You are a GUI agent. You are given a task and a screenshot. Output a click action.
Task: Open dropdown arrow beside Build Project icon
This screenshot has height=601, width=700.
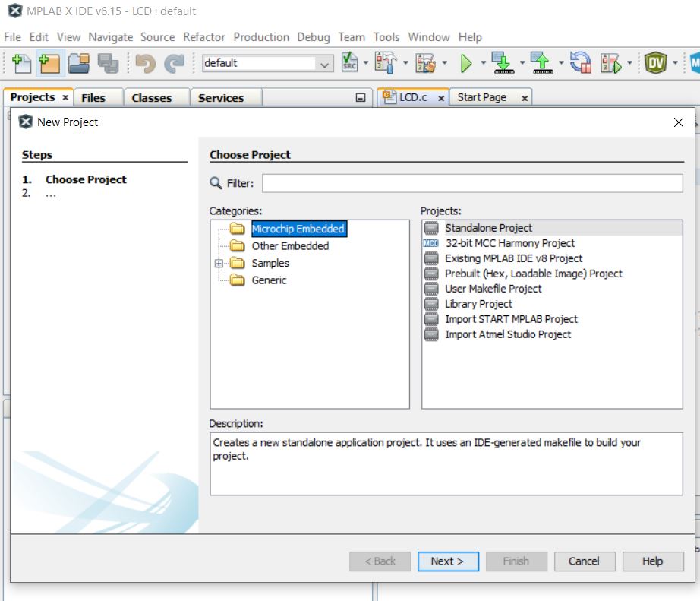(x=405, y=63)
